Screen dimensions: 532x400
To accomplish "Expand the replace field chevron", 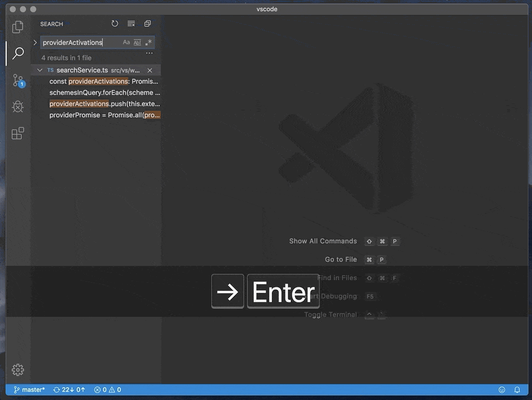I will (35, 42).
